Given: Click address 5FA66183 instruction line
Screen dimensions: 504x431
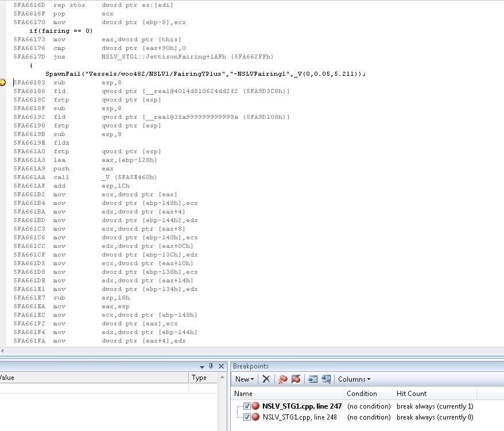Looking at the screenshot, I should coord(68,83).
